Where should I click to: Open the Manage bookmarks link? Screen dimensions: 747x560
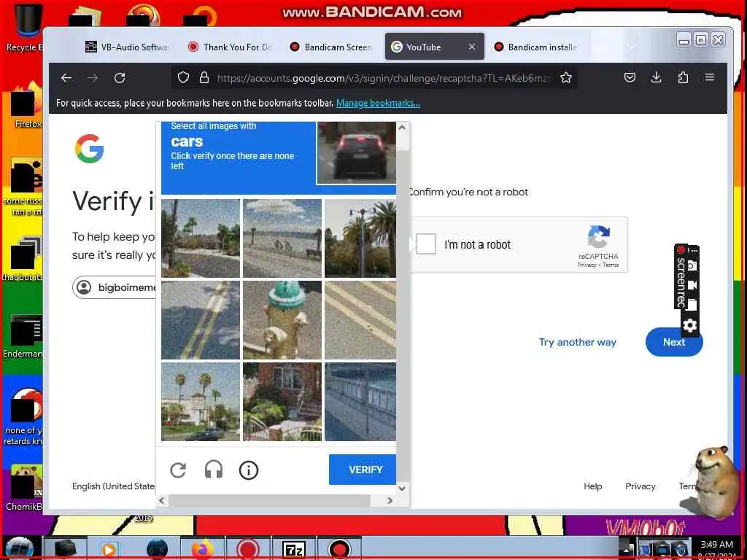(x=378, y=103)
